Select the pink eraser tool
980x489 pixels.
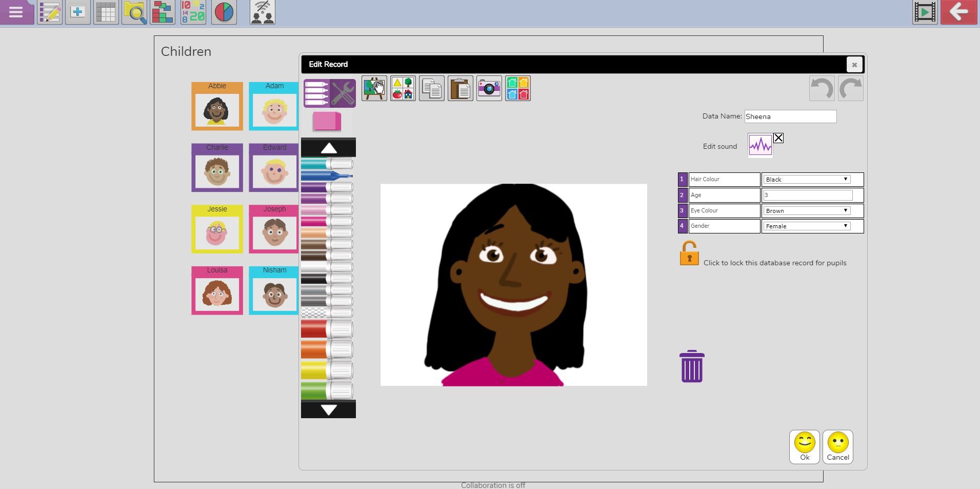(x=327, y=122)
